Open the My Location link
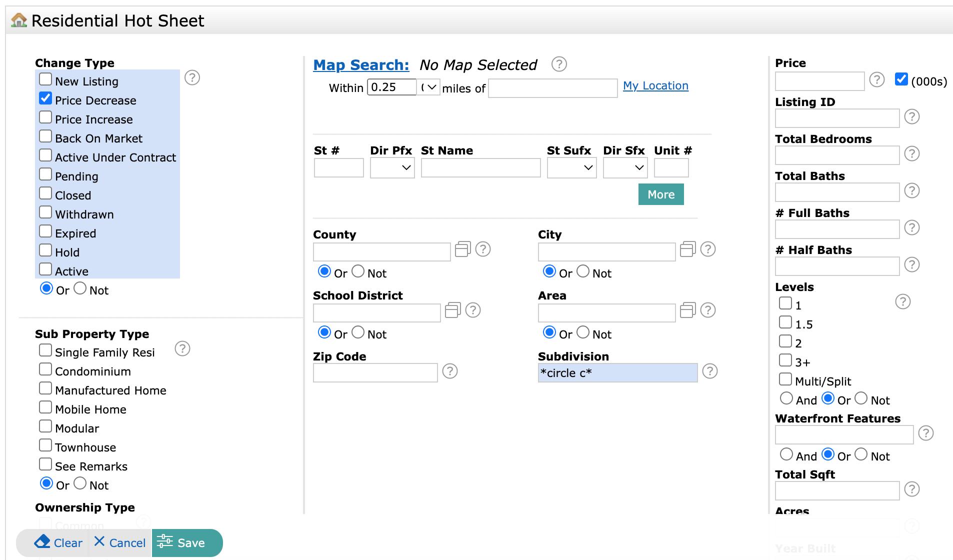The image size is (953, 560). click(655, 86)
